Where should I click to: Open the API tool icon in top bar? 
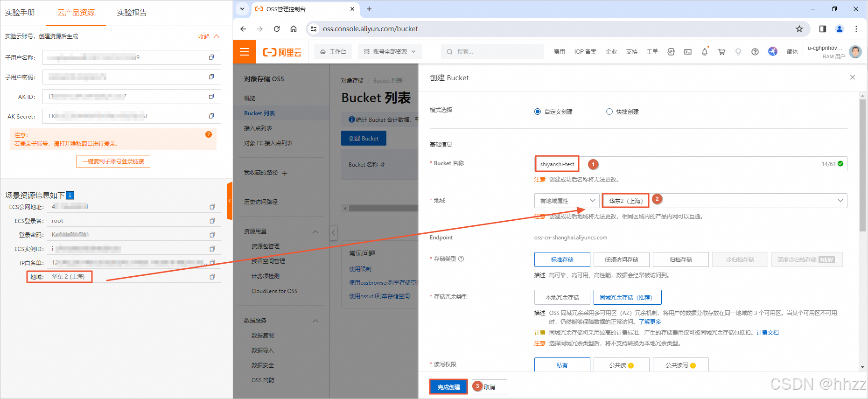pyautogui.click(x=671, y=52)
